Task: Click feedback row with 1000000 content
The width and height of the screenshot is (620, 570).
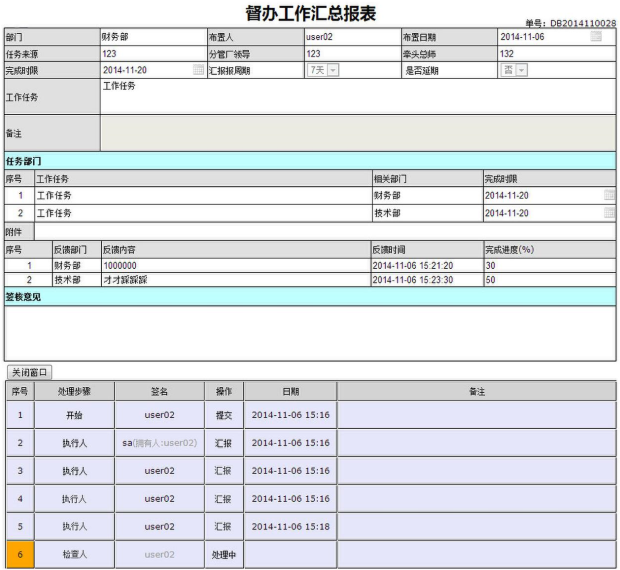Action: (x=235, y=267)
